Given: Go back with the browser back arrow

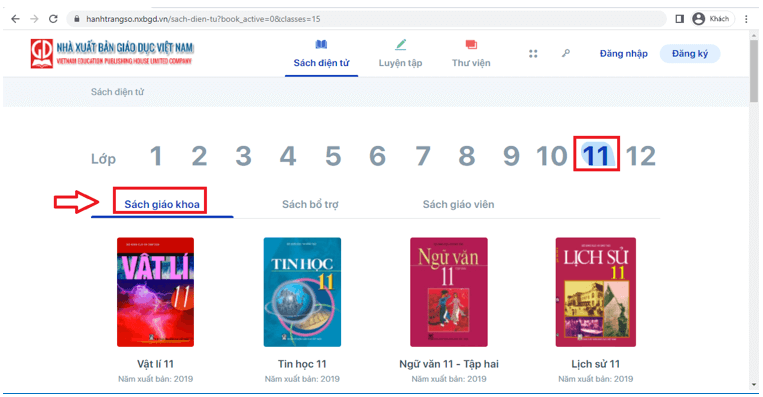Looking at the screenshot, I should [16, 19].
